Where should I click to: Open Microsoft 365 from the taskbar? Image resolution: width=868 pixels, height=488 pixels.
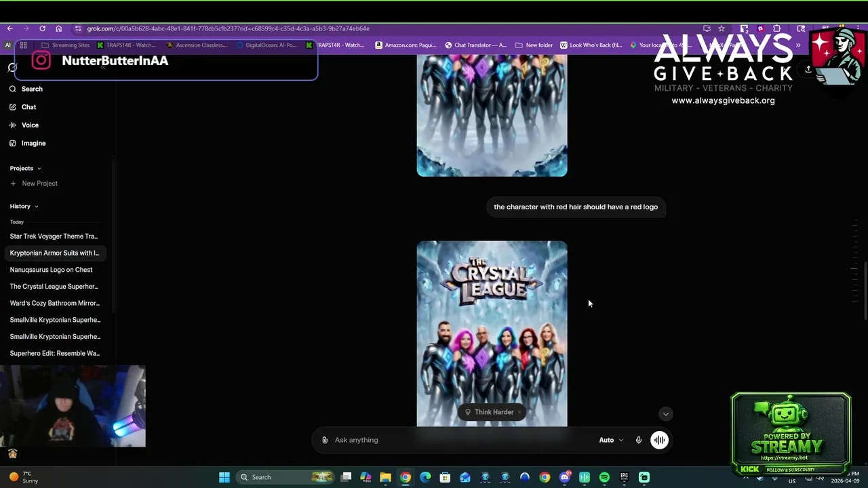[x=366, y=477]
